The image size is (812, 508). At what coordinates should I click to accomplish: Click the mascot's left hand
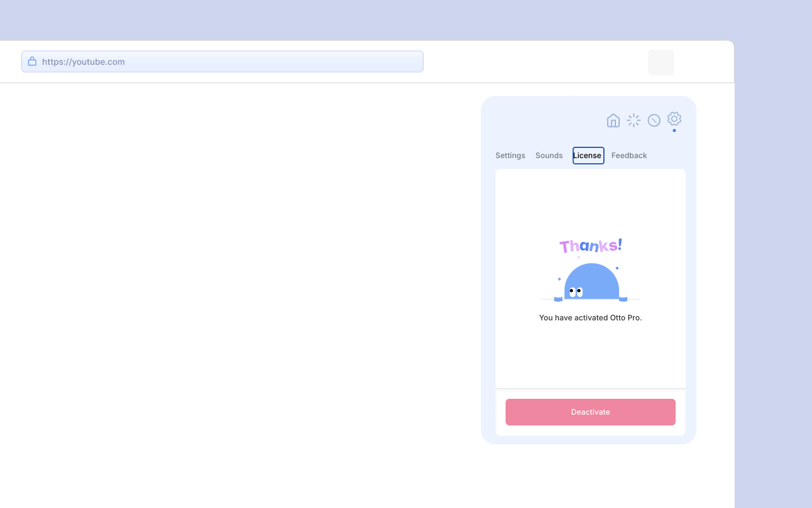[558, 299]
